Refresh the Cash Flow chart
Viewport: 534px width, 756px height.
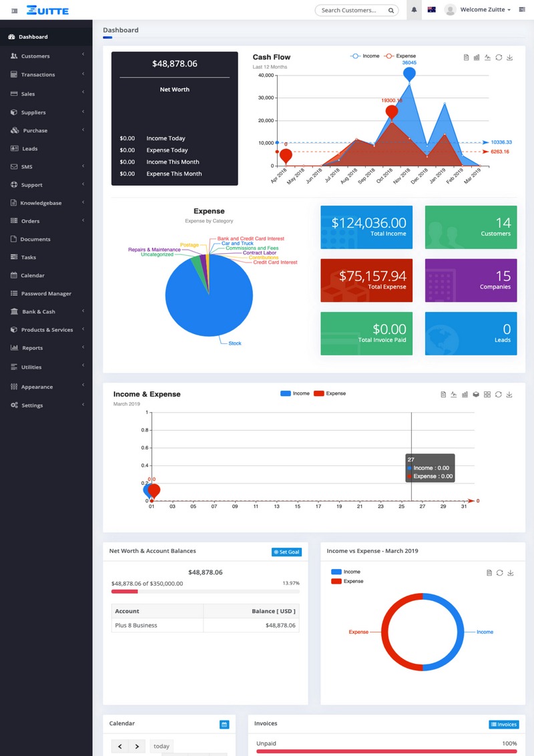tap(499, 58)
